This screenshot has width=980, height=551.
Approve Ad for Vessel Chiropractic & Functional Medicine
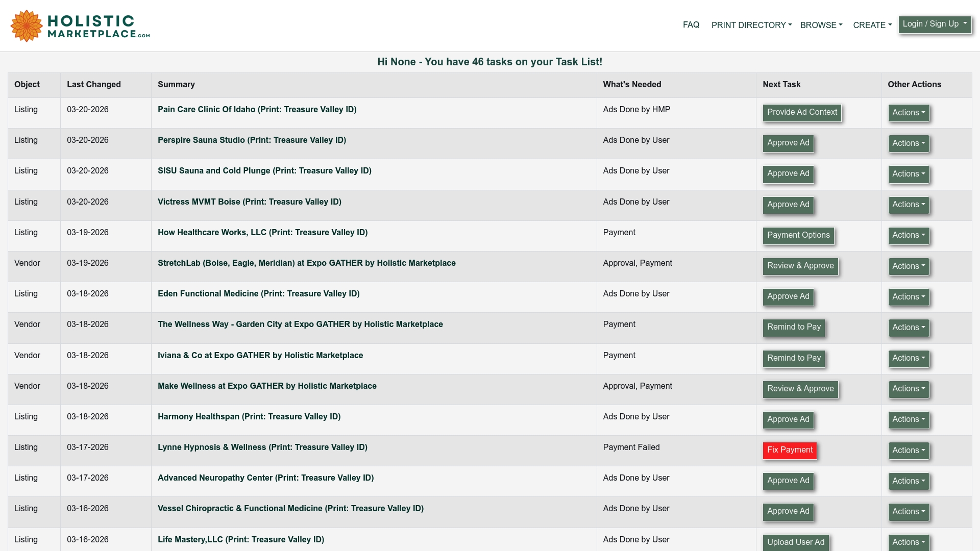point(788,512)
